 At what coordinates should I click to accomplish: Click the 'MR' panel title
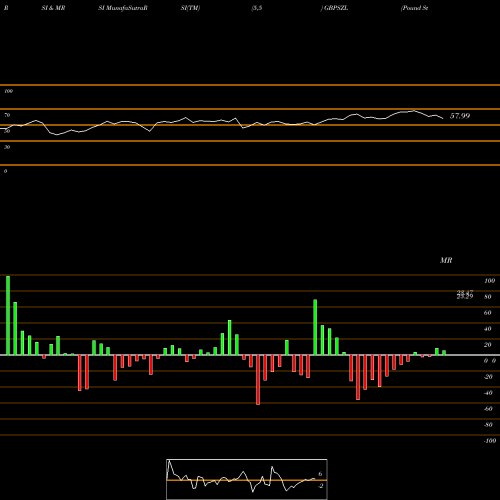[x=446, y=260]
